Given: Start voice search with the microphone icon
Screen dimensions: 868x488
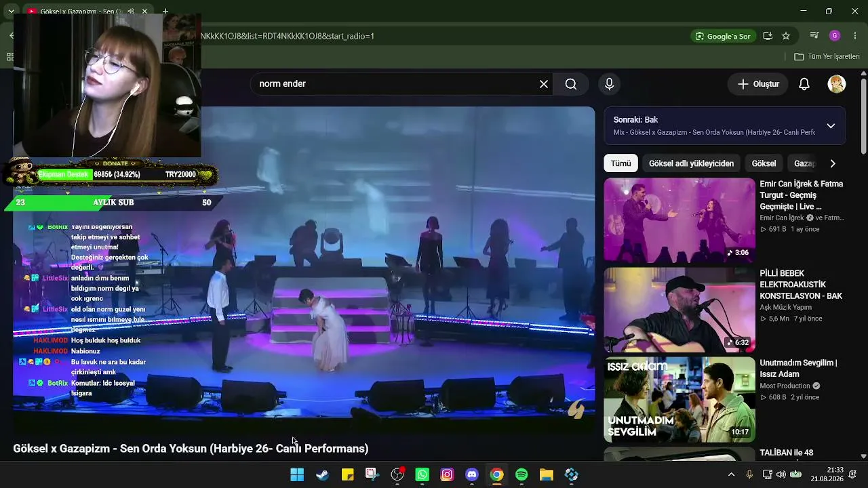Looking at the screenshot, I should click(x=609, y=84).
